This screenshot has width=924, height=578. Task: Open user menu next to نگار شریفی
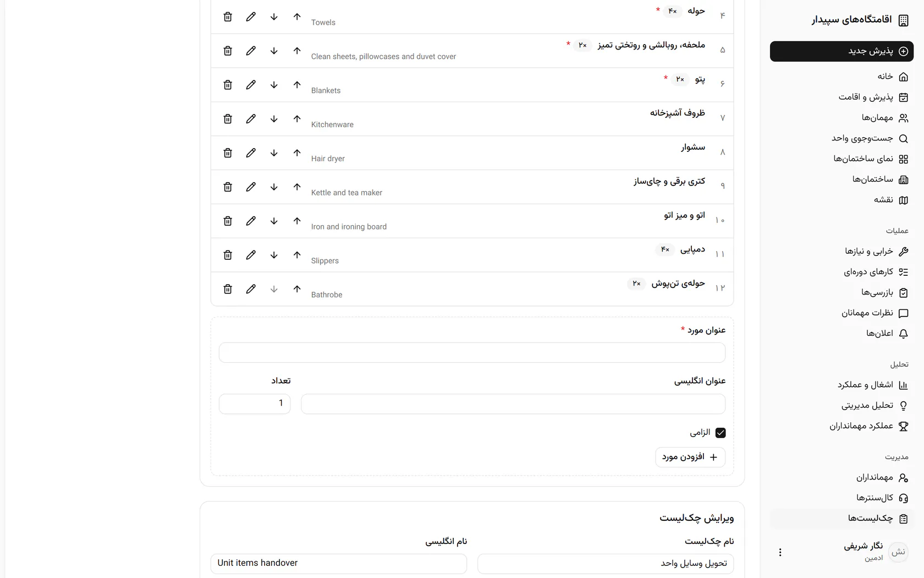(x=780, y=552)
